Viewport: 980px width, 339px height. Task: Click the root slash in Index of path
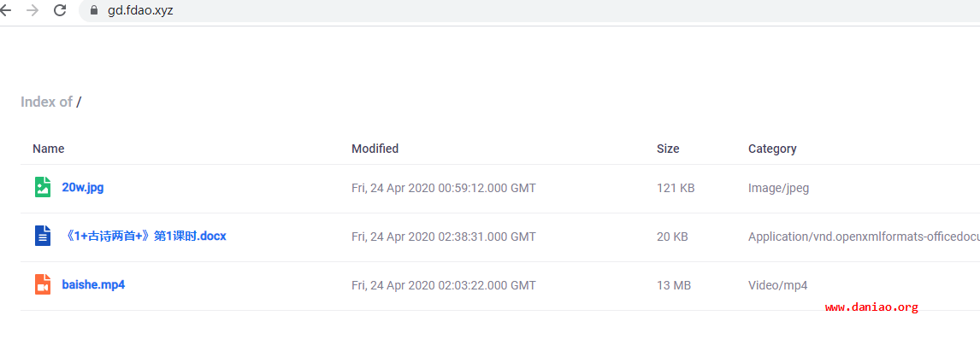click(79, 102)
